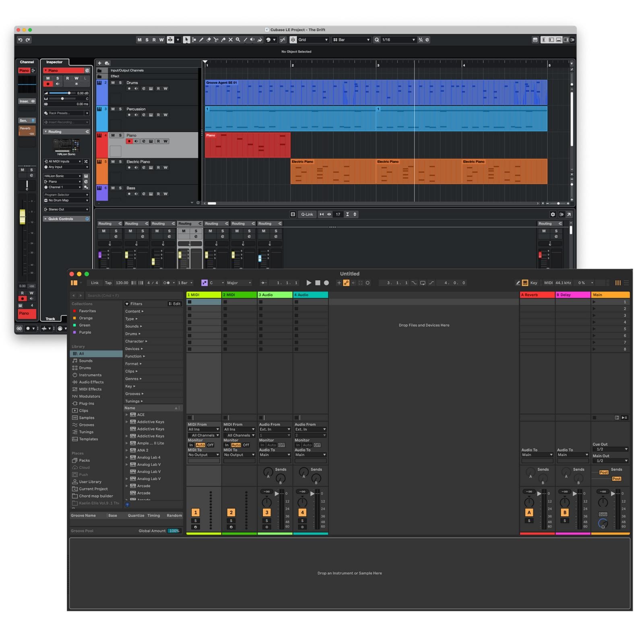Click Ableton Follow playback arrow icon

[x=263, y=283]
